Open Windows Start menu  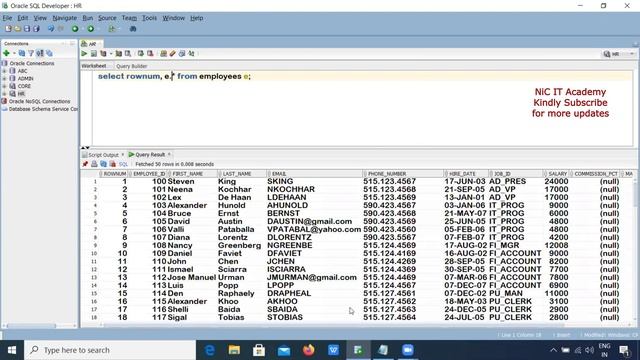[12, 350]
